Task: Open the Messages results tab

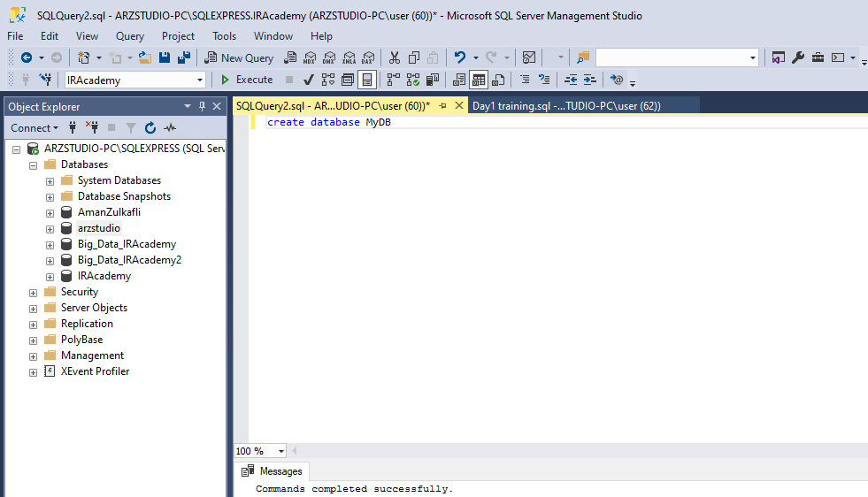Action: tap(273, 471)
